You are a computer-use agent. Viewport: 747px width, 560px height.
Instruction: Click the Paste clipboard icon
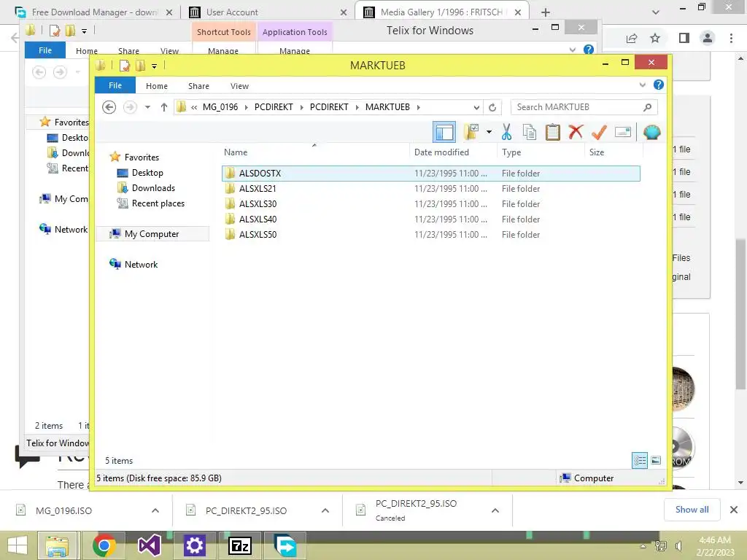coord(553,132)
